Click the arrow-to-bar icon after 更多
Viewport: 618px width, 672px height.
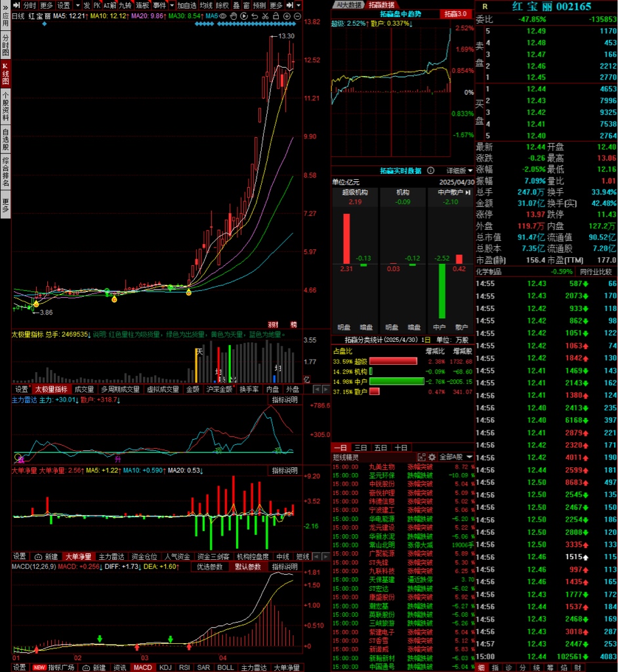[x=290, y=5]
